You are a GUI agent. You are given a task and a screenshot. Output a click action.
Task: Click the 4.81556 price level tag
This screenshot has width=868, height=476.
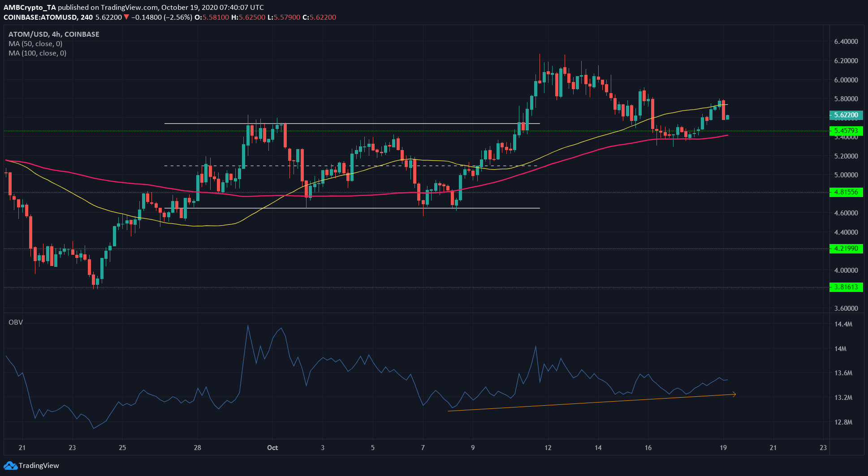846,192
